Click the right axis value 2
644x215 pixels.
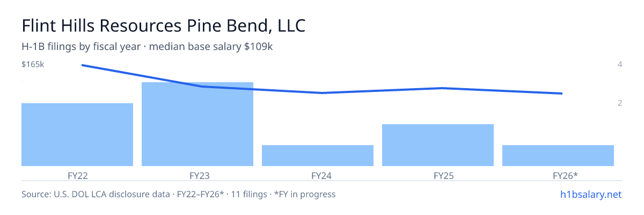pyautogui.click(x=620, y=103)
